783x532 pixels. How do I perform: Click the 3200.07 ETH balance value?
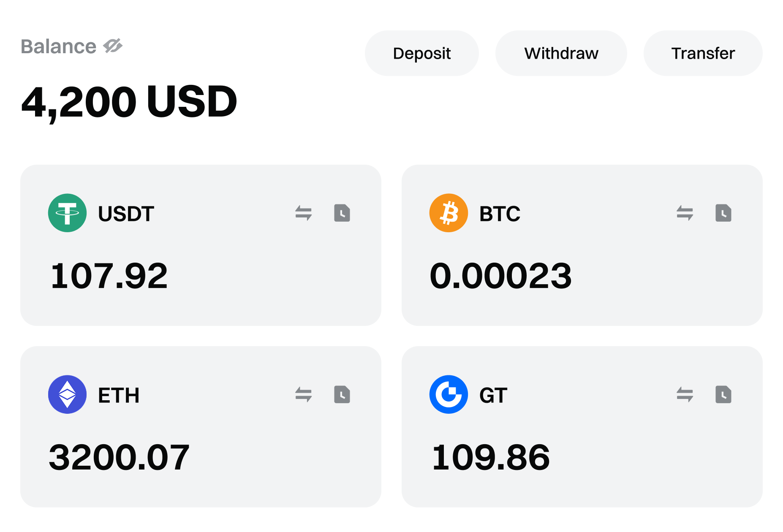(x=119, y=457)
